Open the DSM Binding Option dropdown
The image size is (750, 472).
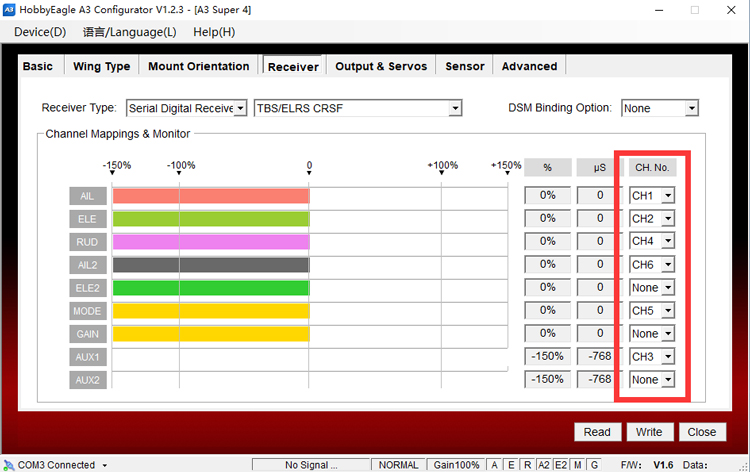(x=691, y=108)
